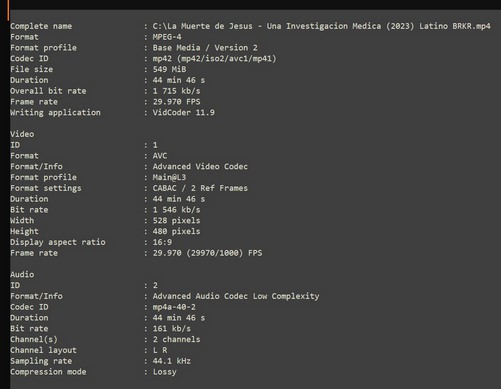This screenshot has height=389, width=501.
Task: Click the "Writing application" label
Action: (x=55, y=113)
